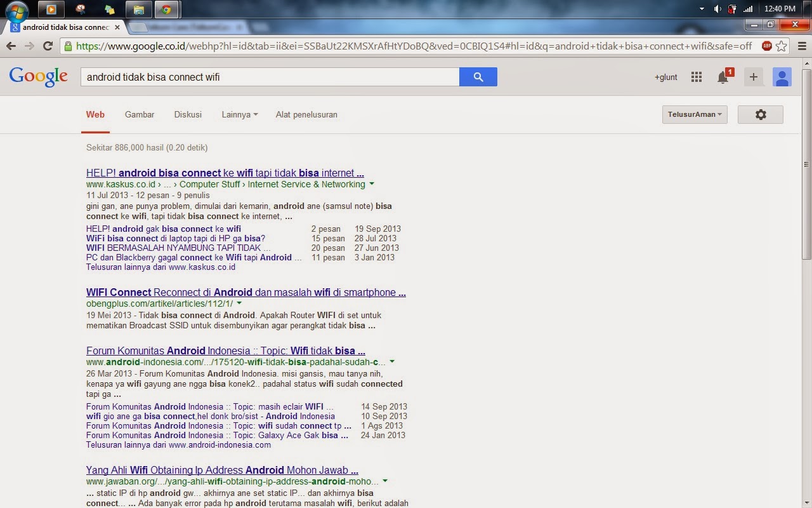This screenshot has height=508, width=812.
Task: Click the Adblock Plus extension icon
Action: 766,46
